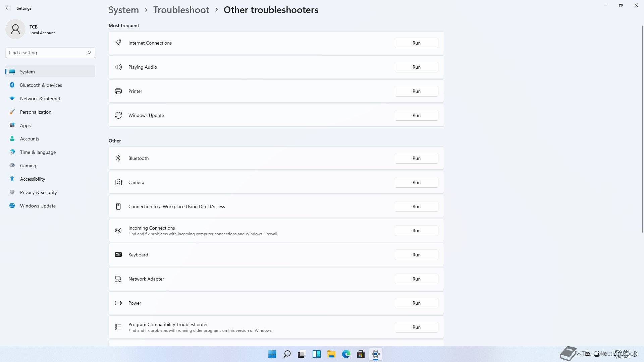Run the Keyboard troubleshooter
The image size is (644, 362).
[416, 255]
